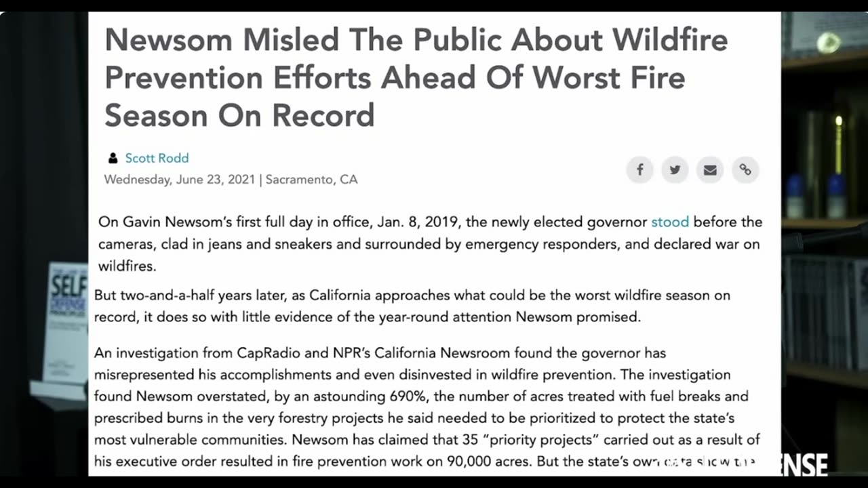
Task: Click the author person icon beside Scott Rodd
Action: pos(113,158)
